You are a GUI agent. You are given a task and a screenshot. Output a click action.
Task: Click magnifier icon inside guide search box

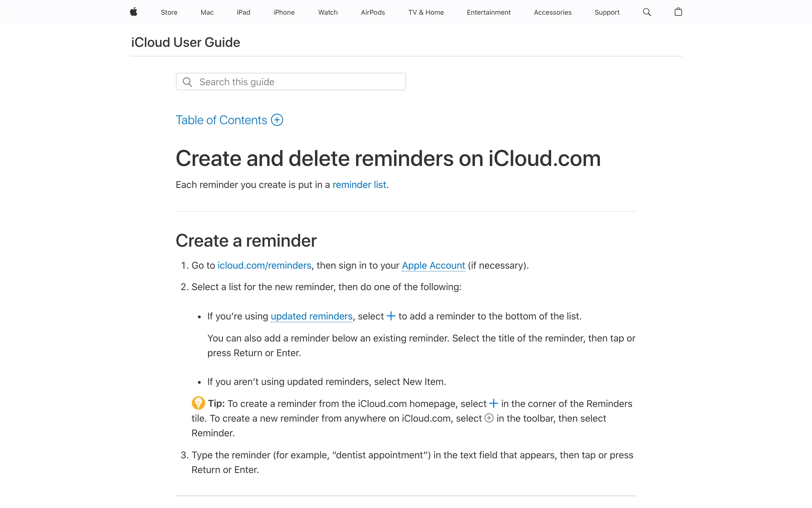[x=187, y=82]
